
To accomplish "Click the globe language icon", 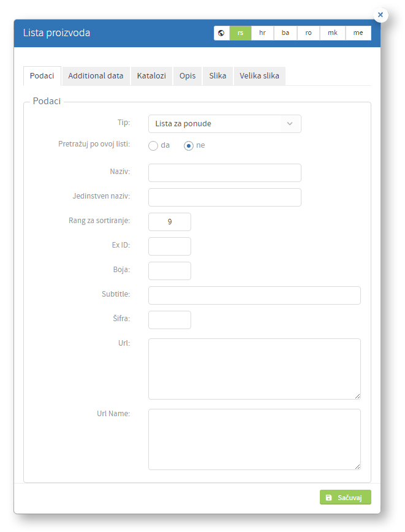I will coord(222,33).
